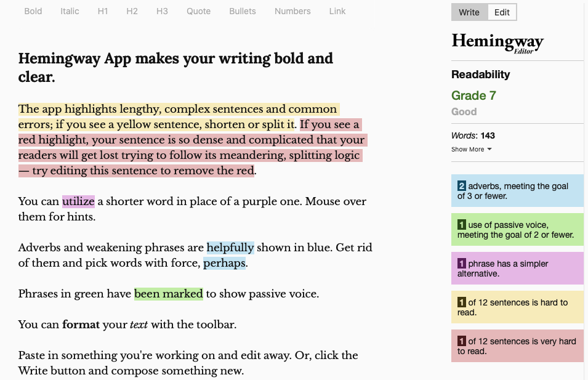The width and height of the screenshot is (588, 380).
Task: Apply an H3 heading
Action: 162,11
